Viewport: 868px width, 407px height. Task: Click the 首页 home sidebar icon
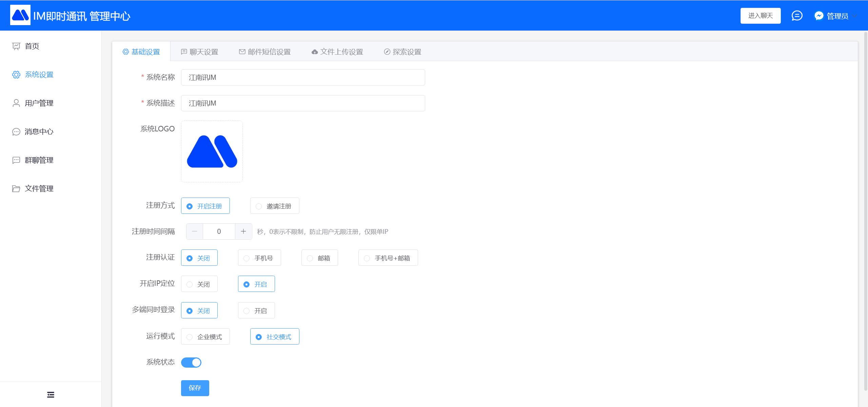coord(16,46)
